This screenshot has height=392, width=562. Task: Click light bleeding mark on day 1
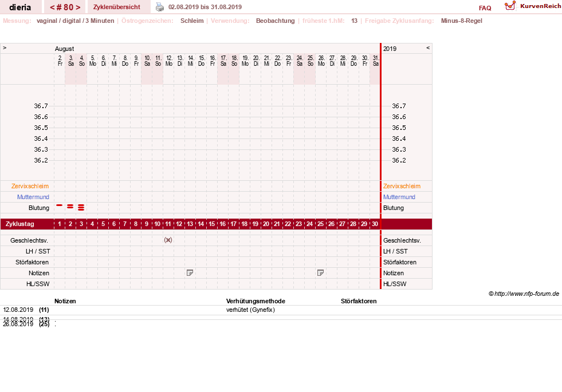pyautogui.click(x=59, y=205)
